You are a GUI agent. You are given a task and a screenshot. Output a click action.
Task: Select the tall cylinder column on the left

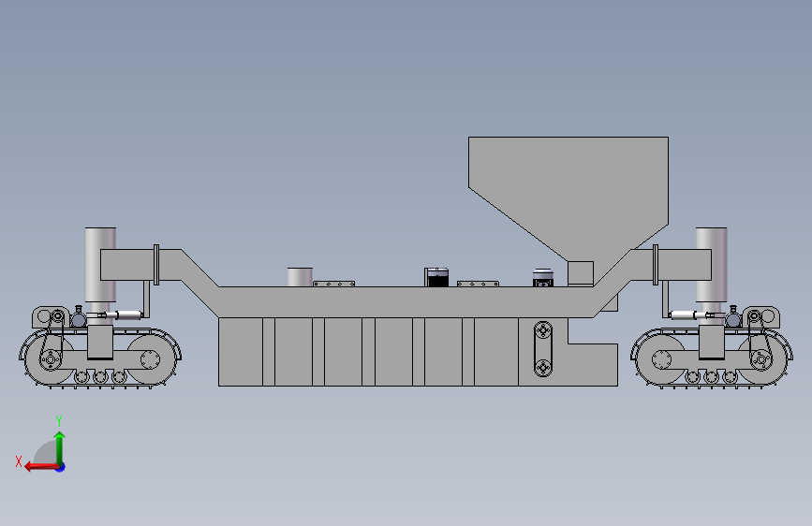[x=100, y=265]
